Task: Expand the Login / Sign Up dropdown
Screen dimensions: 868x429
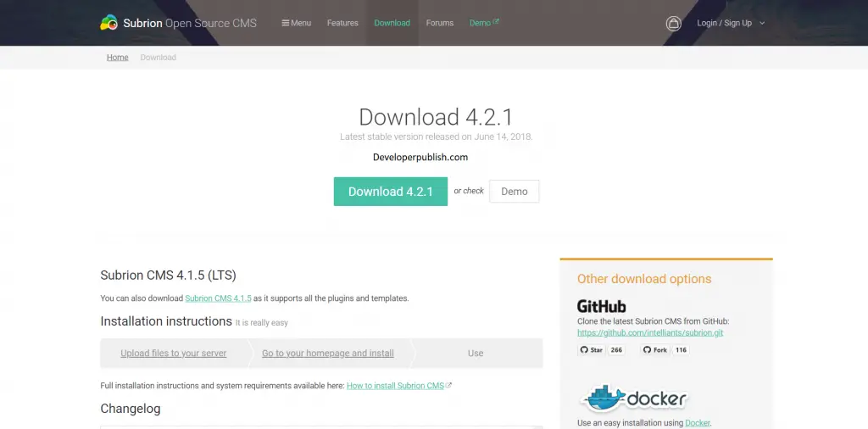Action: tap(731, 23)
